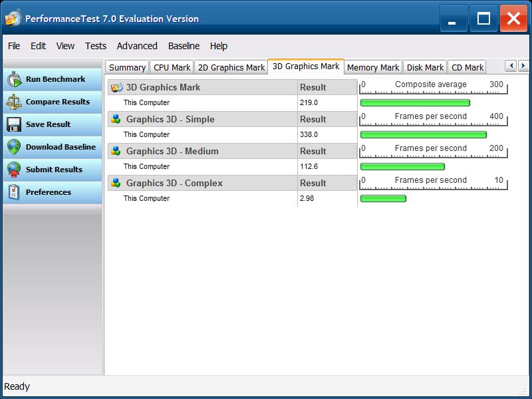Click the Graphics 3D - Medium result bar
This screenshot has height=399, width=532.
coord(402,167)
